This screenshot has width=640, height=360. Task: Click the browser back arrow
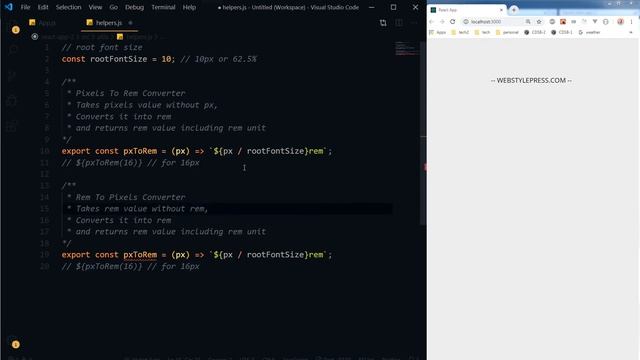click(432, 22)
